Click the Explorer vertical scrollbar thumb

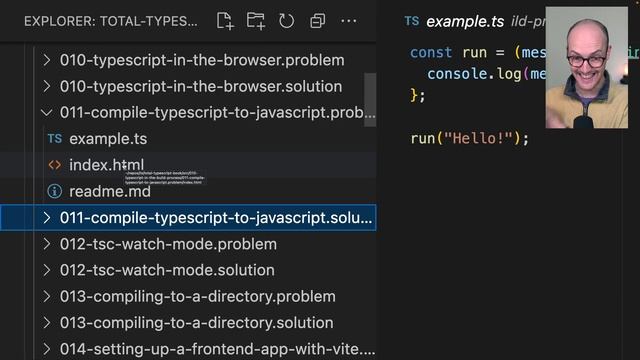click(370, 100)
